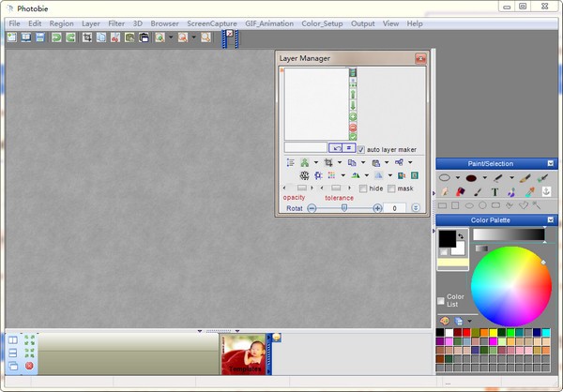563x392 pixels.
Task: Expand the zoom in dropdown arrow
Action: pos(171,37)
